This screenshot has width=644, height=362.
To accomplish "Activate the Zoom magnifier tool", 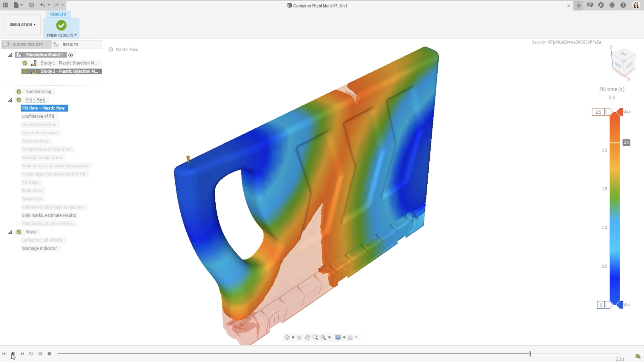I will pos(315,338).
